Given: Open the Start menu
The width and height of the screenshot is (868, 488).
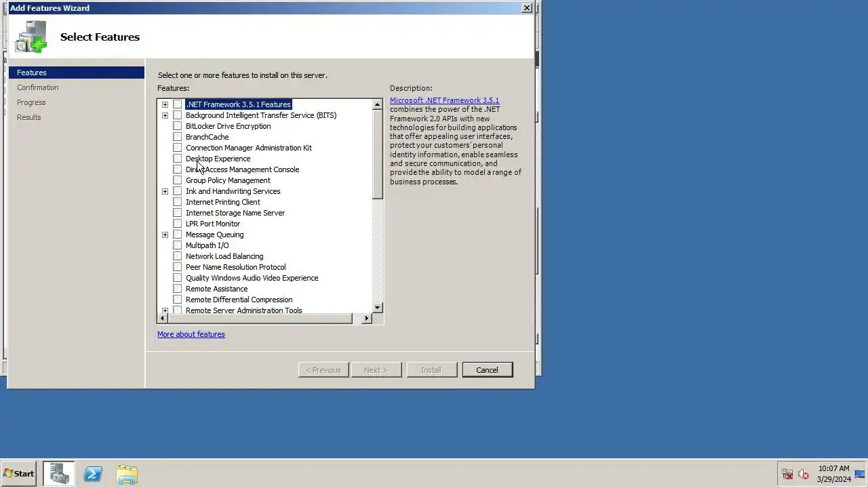Looking at the screenshot, I should [18, 474].
